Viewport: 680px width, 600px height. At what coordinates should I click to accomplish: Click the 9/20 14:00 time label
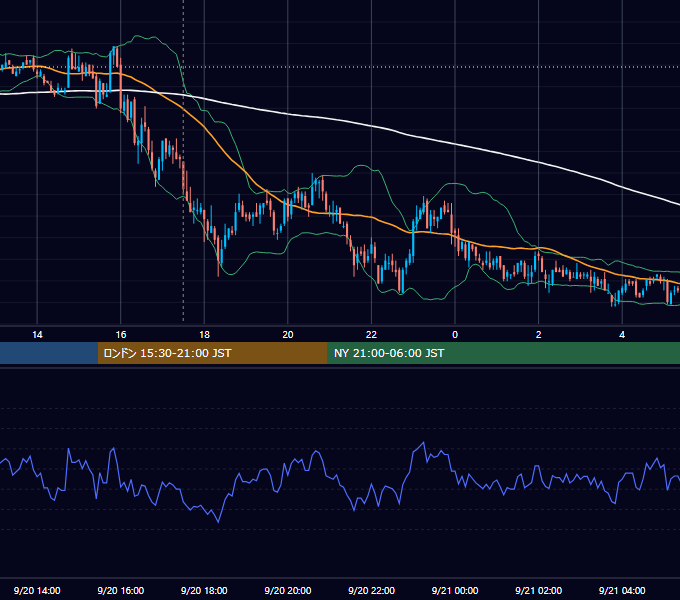[37, 590]
